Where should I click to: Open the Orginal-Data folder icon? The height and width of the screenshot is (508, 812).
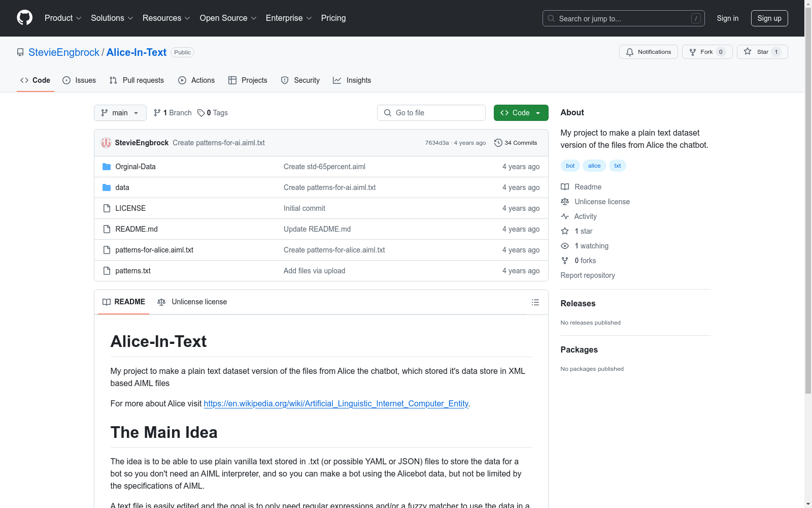[107, 167]
